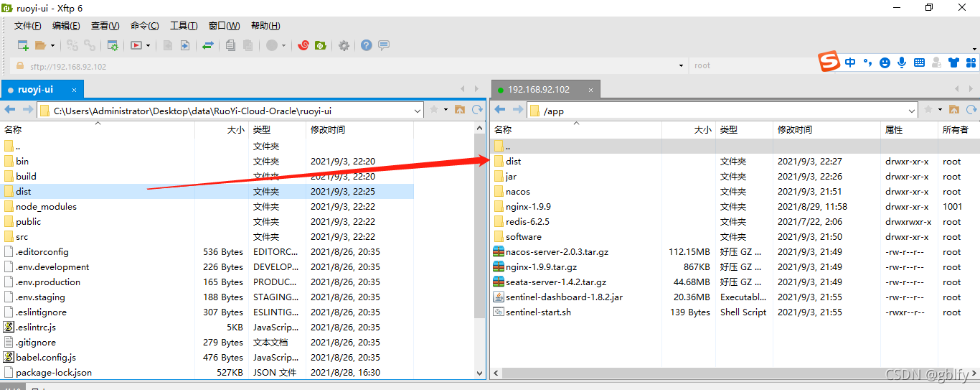Open the 编辑(E) menu
980x390 pixels.
click(66, 26)
